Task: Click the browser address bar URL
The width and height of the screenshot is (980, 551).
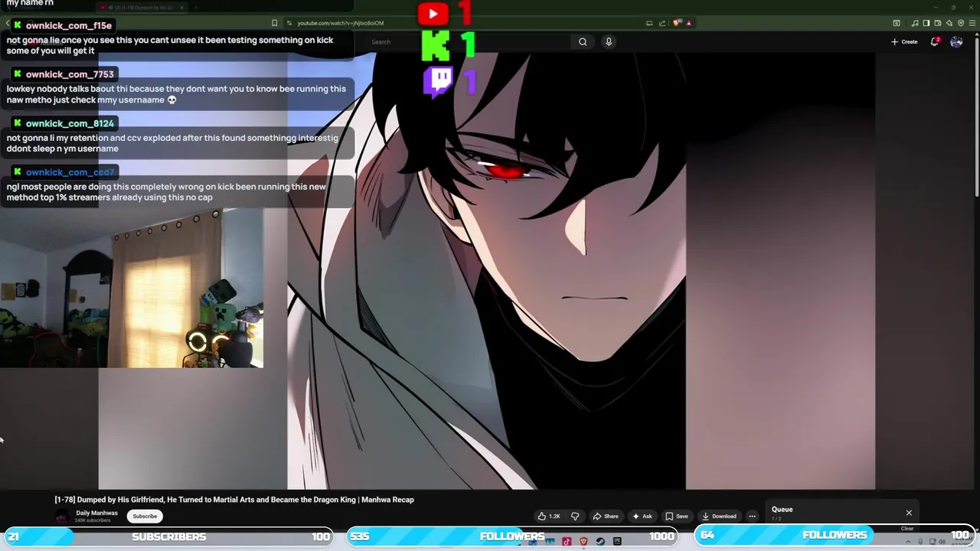Action: (x=340, y=23)
